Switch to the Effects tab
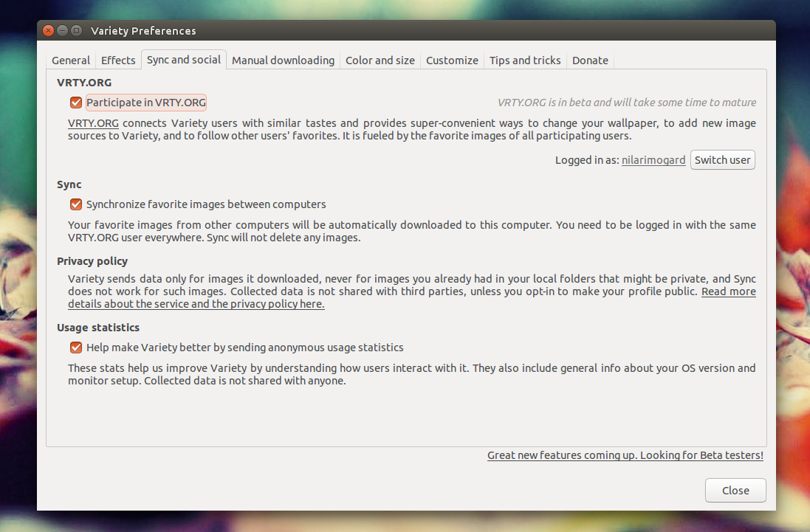 (118, 61)
